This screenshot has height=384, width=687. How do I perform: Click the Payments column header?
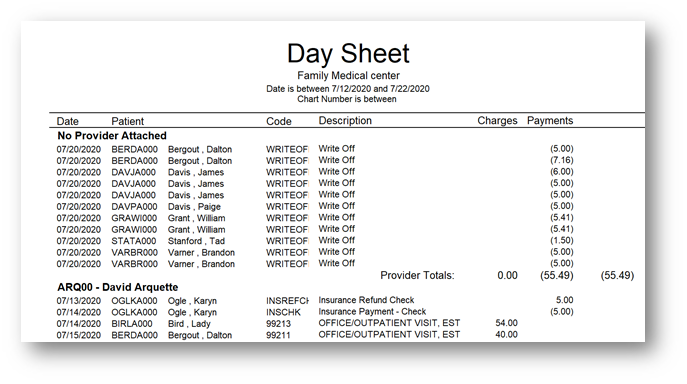tap(550, 121)
